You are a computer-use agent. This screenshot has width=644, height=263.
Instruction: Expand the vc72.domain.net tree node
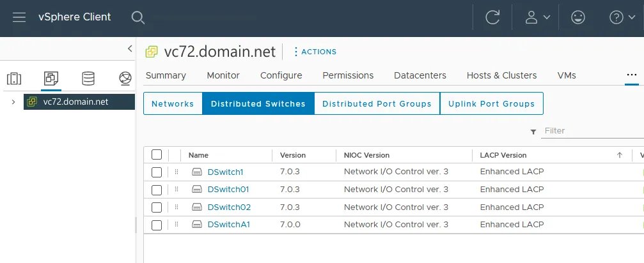13,101
